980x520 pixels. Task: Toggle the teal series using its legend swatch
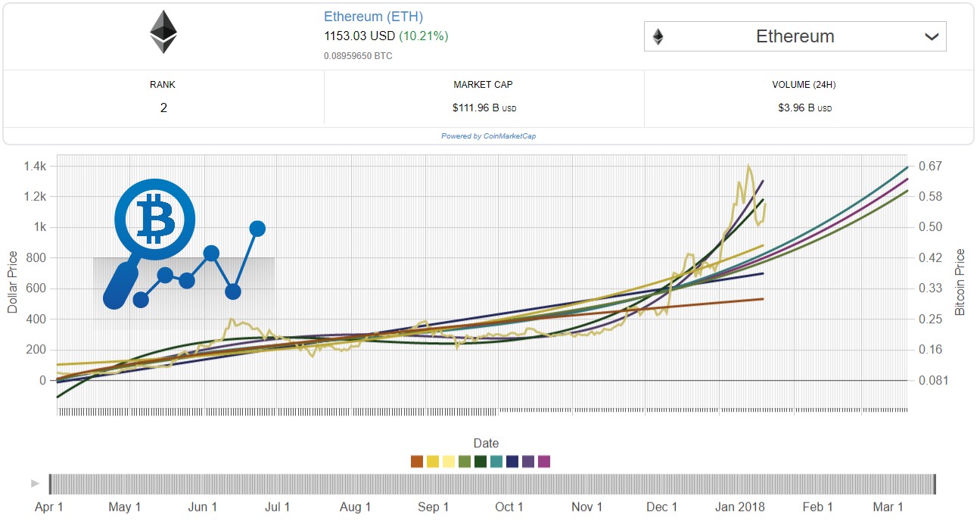point(496,460)
